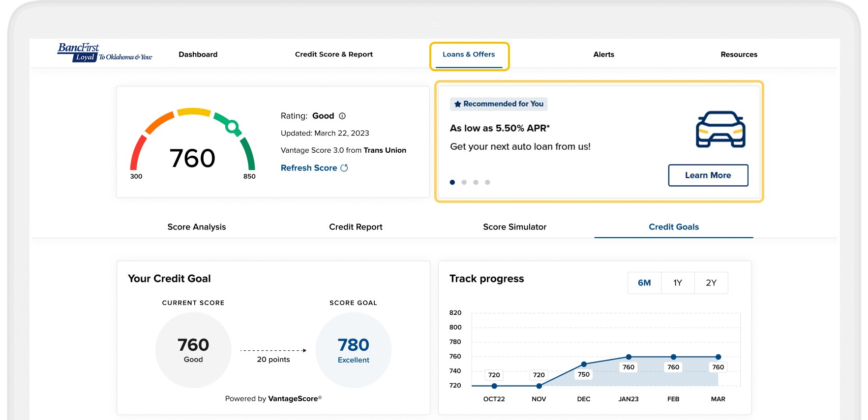Click the 780 score goal circle
The height and width of the screenshot is (420, 868).
353,350
